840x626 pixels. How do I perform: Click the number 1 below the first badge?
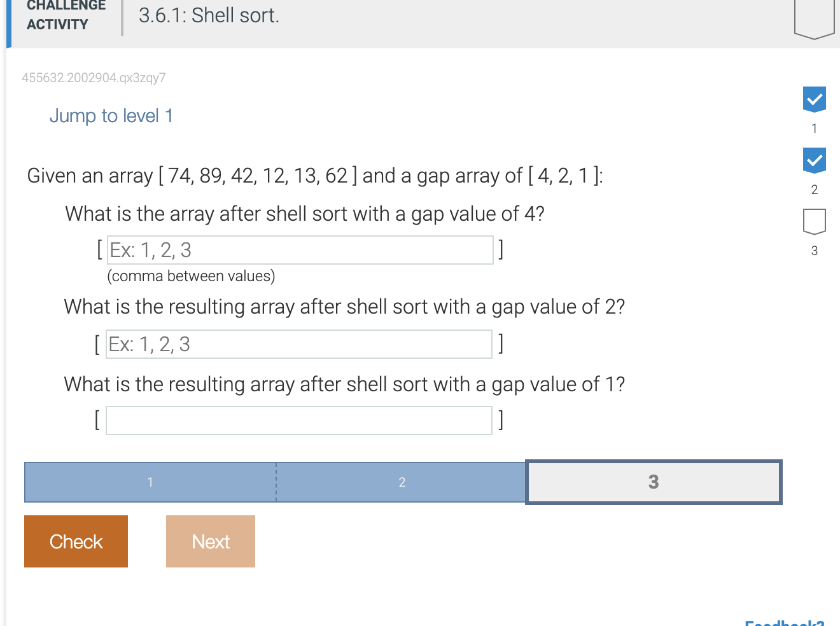tap(814, 129)
